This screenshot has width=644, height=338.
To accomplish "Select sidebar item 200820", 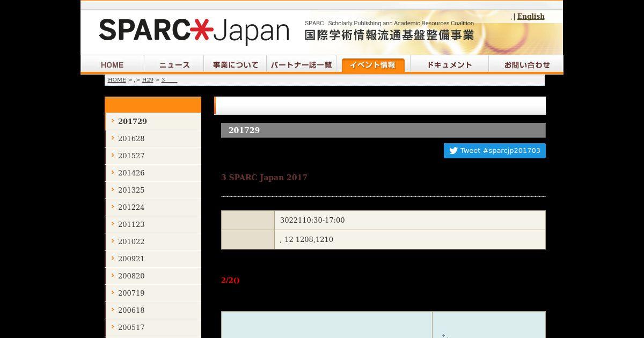I will click(153, 276).
